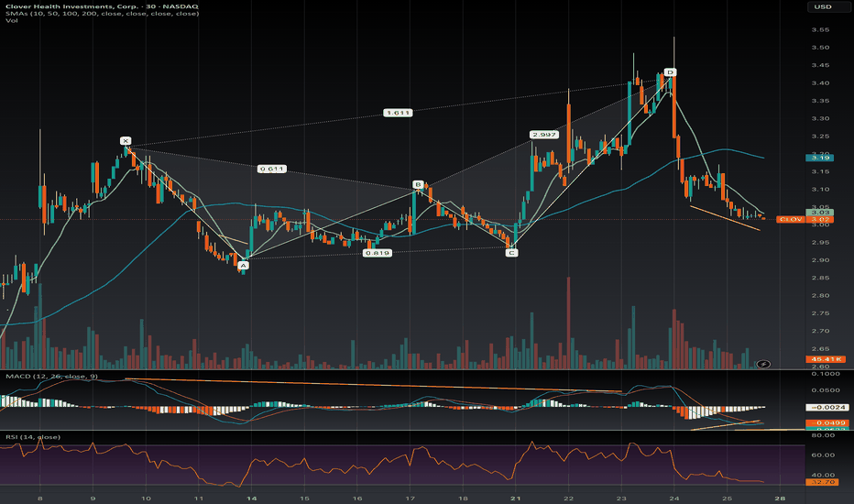854x504 pixels.
Task: Select the A point marker of the pattern
Action: (243, 266)
